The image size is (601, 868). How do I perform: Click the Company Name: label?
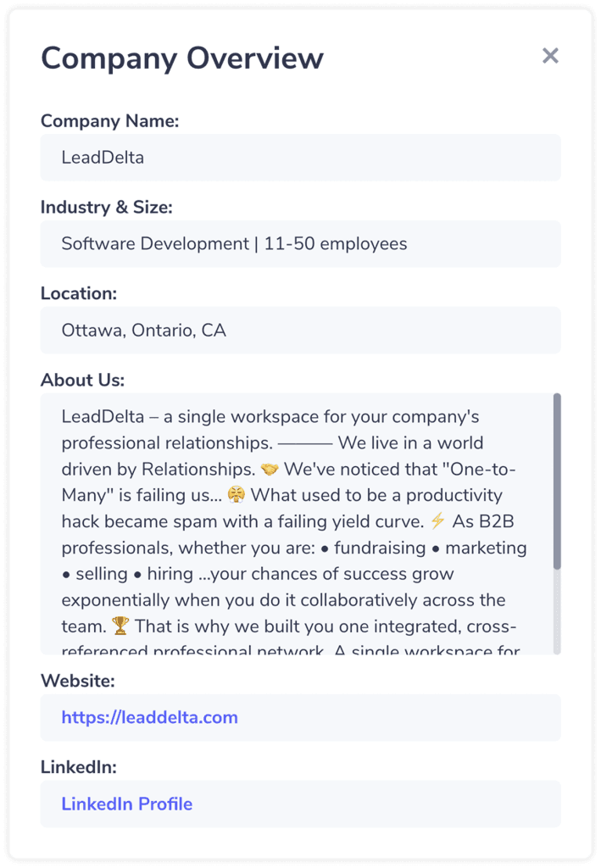(109, 120)
